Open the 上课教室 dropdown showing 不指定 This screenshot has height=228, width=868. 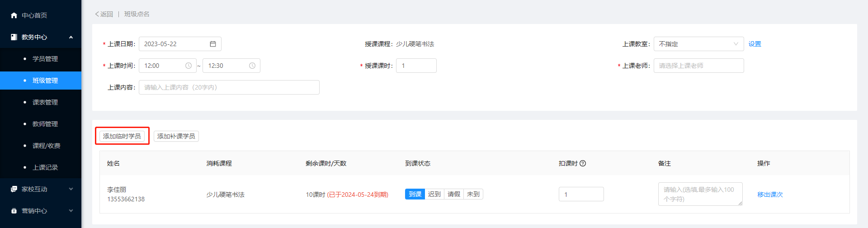(698, 44)
